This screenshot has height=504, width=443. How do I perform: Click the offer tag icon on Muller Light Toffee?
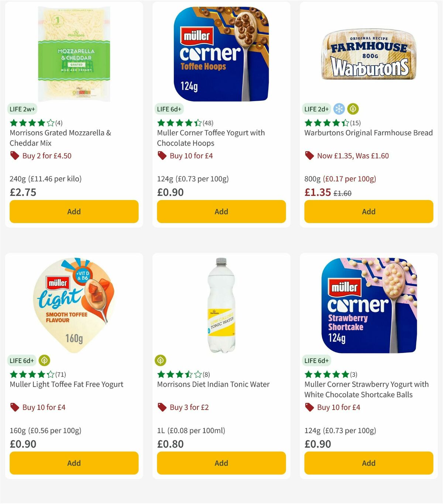[x=14, y=407]
